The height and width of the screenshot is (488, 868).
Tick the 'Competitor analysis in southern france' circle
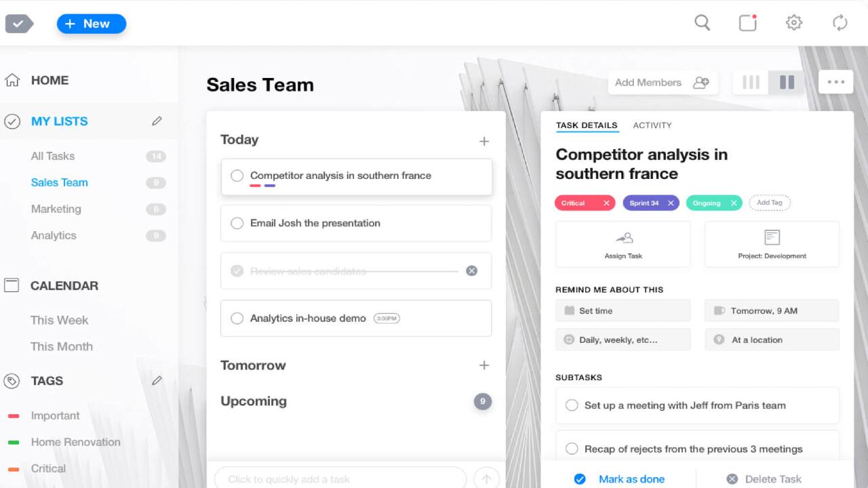(237, 176)
